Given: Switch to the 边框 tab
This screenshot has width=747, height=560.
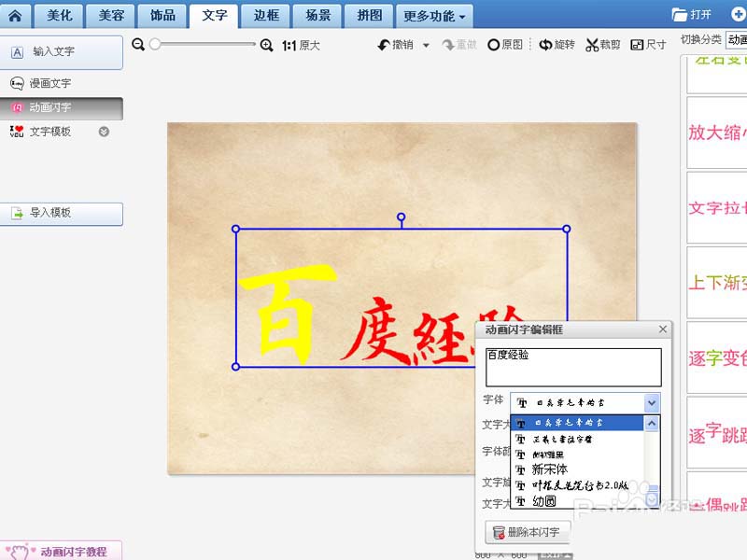Looking at the screenshot, I should click(x=266, y=16).
